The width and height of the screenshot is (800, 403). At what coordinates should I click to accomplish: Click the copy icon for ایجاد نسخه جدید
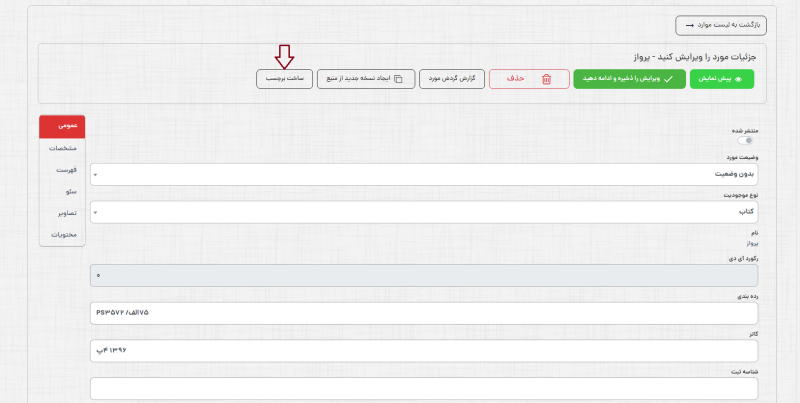tap(398, 79)
